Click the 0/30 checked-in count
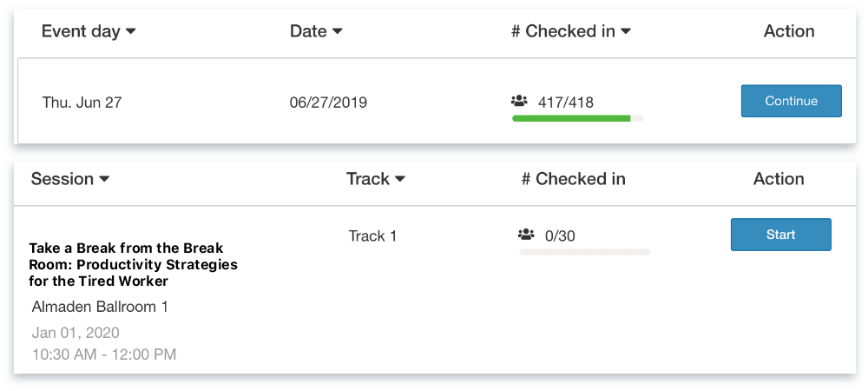Screen dimensions: 868x391 (561, 235)
